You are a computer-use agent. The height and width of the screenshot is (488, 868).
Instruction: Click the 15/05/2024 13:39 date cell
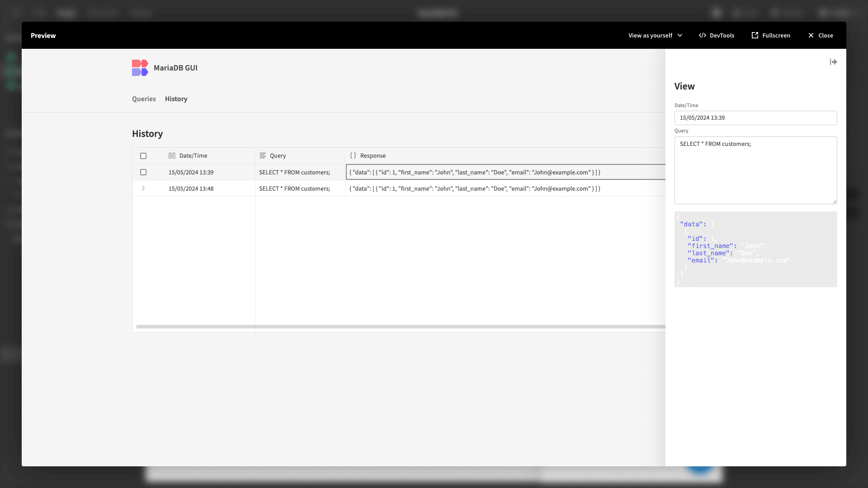point(191,172)
